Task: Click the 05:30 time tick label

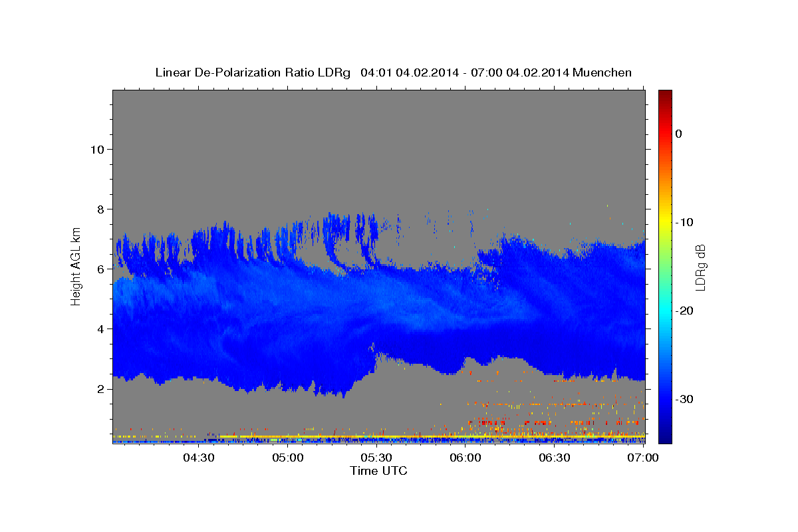Action: point(376,458)
